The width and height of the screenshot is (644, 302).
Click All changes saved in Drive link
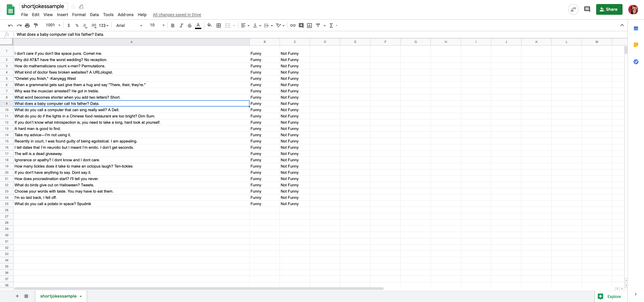point(177,15)
